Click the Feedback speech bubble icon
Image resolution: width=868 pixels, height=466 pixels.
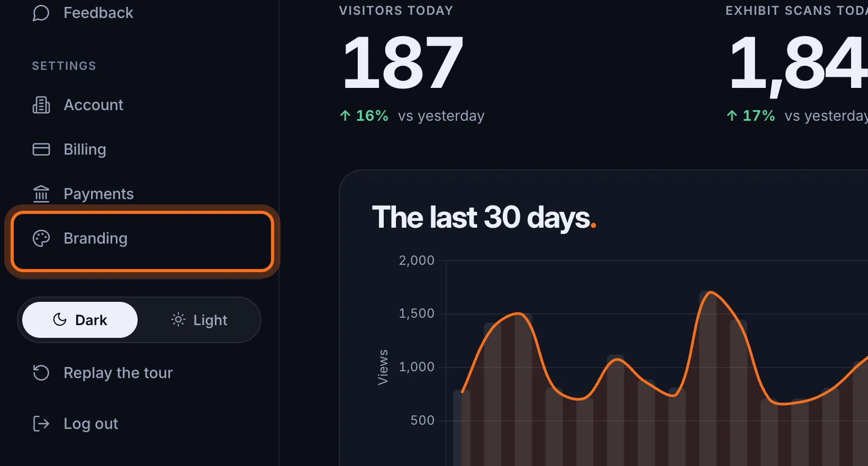click(41, 13)
